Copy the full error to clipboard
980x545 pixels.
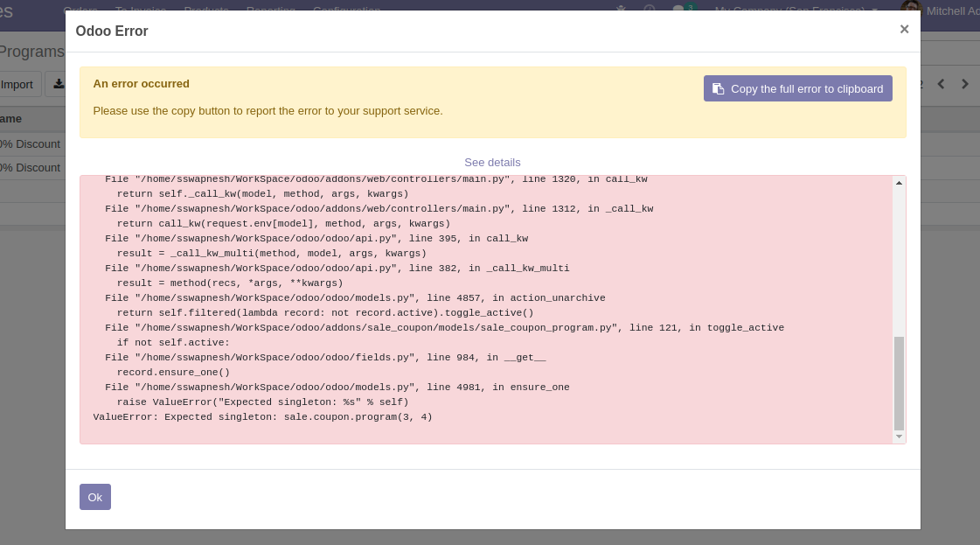click(x=797, y=89)
